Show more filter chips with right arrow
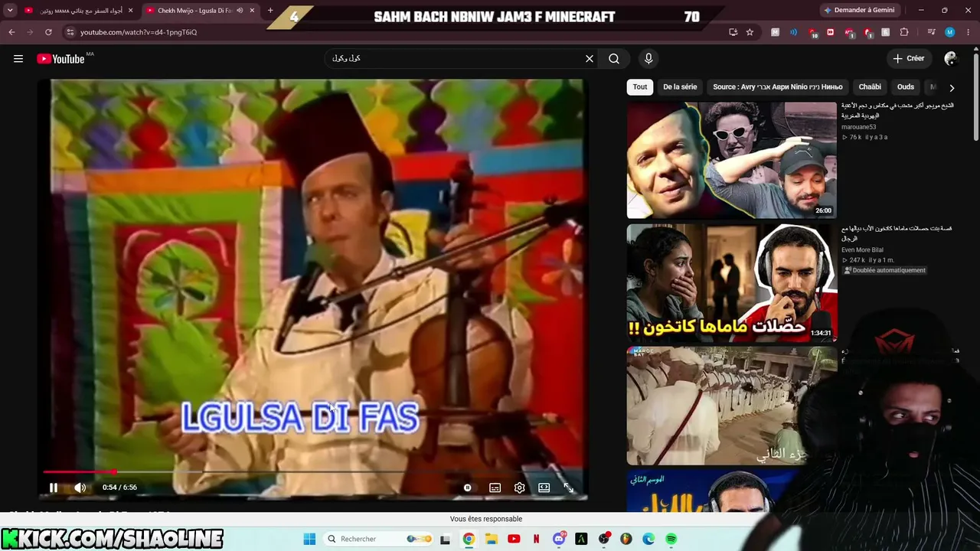Viewport: 980px width, 551px height. click(x=952, y=88)
